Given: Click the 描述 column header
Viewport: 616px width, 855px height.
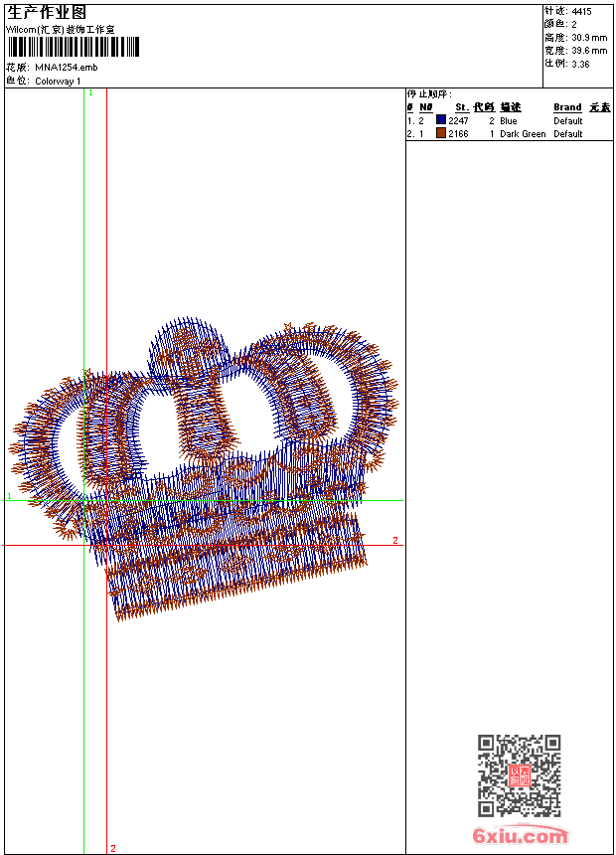Looking at the screenshot, I should 511,107.
